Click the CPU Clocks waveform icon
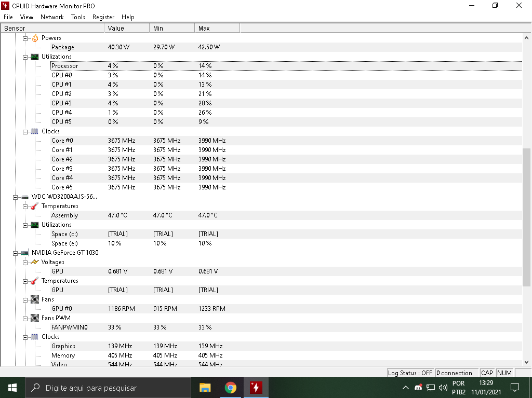Viewport: 532px width, 398px height. tap(35, 131)
